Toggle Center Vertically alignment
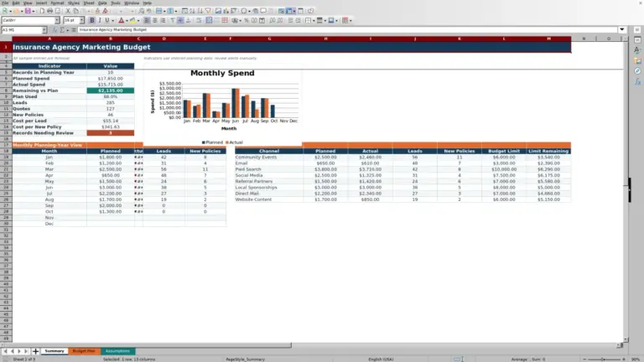Image resolution: width=644 pixels, height=362 pixels. point(180,20)
